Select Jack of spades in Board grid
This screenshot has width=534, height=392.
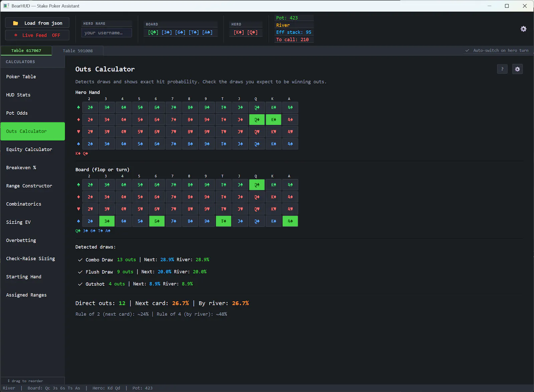click(240, 221)
